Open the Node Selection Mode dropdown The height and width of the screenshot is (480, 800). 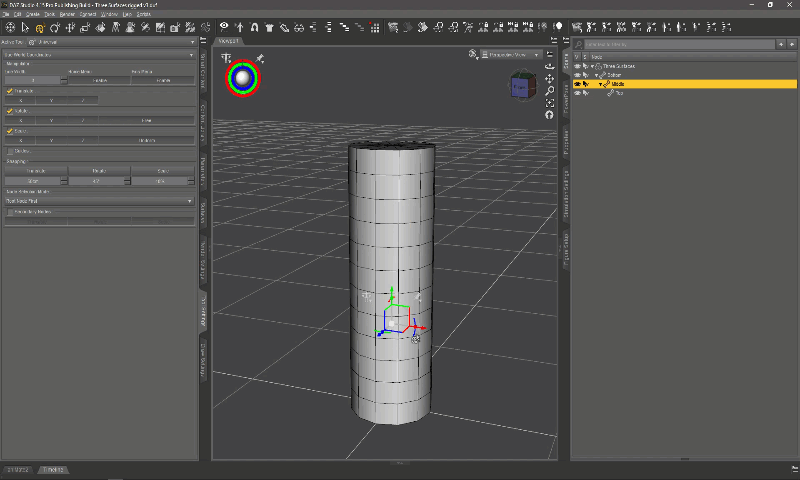coord(99,201)
